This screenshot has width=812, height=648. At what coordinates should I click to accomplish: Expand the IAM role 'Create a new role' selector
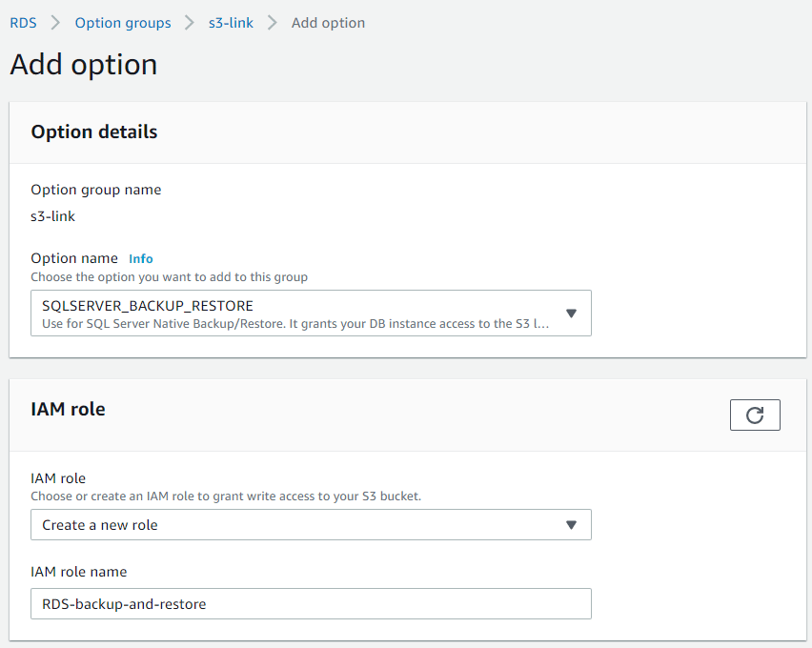tap(295, 525)
